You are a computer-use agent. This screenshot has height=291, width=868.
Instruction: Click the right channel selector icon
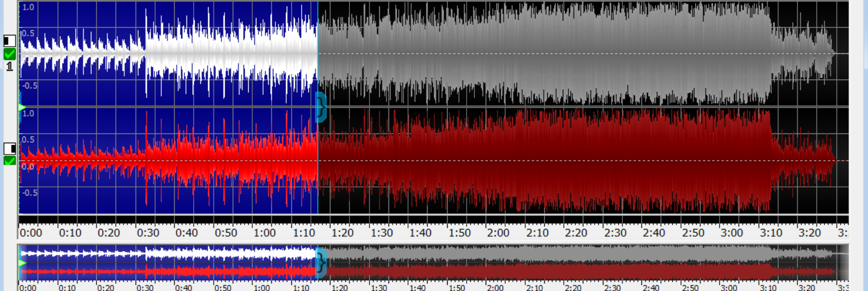(x=9, y=148)
